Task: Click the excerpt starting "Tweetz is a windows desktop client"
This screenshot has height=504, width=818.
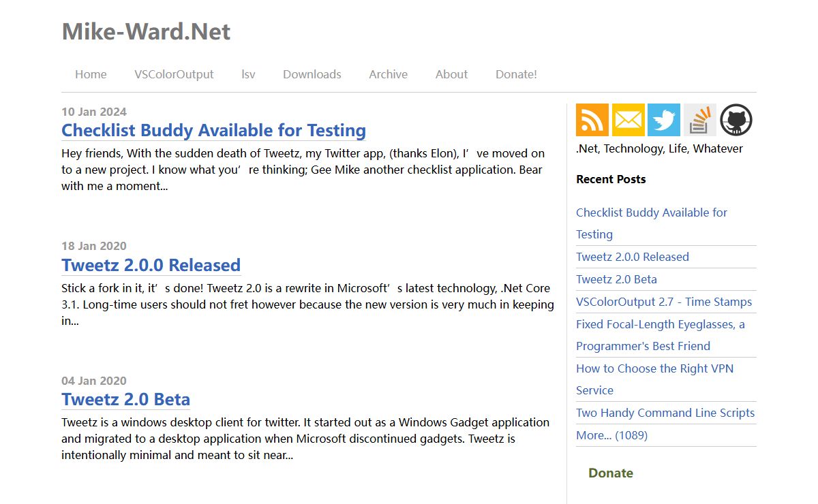Action: point(305,439)
